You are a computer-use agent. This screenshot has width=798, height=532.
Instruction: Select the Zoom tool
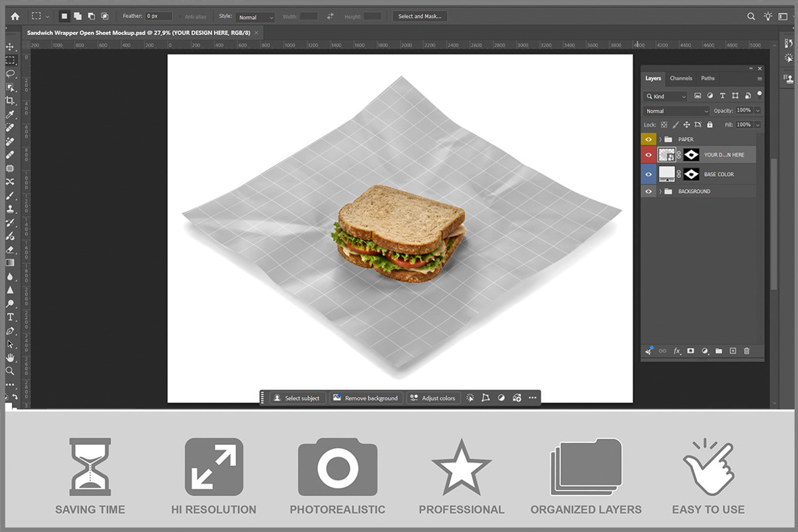pyautogui.click(x=10, y=371)
